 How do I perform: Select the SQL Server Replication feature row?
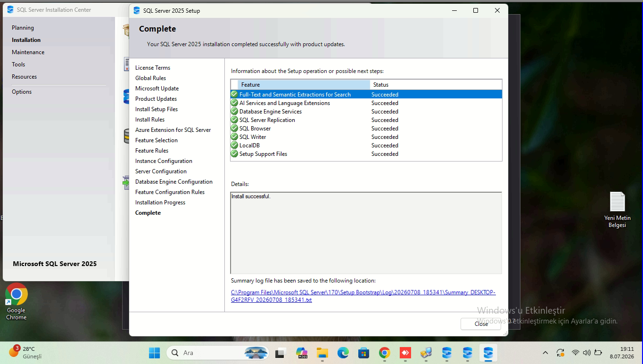[366, 120]
